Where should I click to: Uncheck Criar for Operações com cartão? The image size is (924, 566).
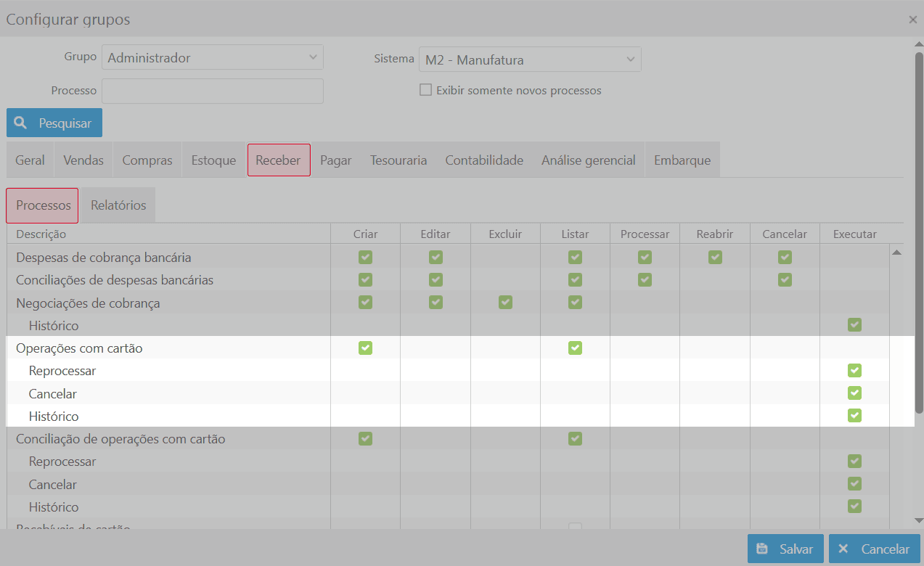pos(365,348)
